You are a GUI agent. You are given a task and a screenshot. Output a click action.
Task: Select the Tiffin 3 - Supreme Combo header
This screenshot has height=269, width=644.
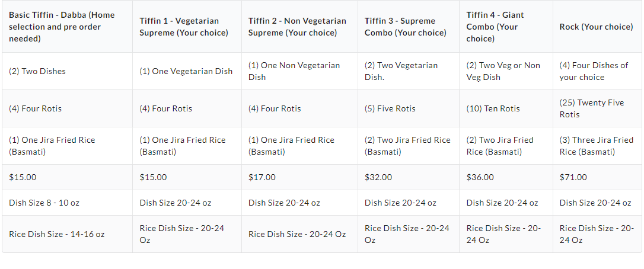(406, 27)
